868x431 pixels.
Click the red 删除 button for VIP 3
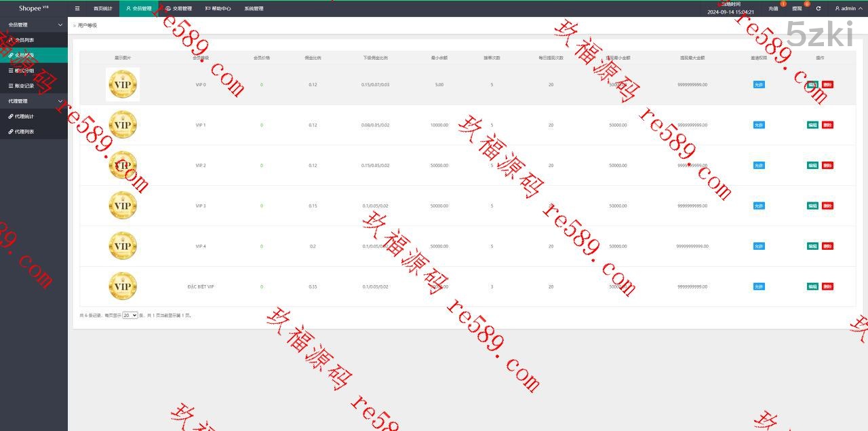(x=827, y=206)
